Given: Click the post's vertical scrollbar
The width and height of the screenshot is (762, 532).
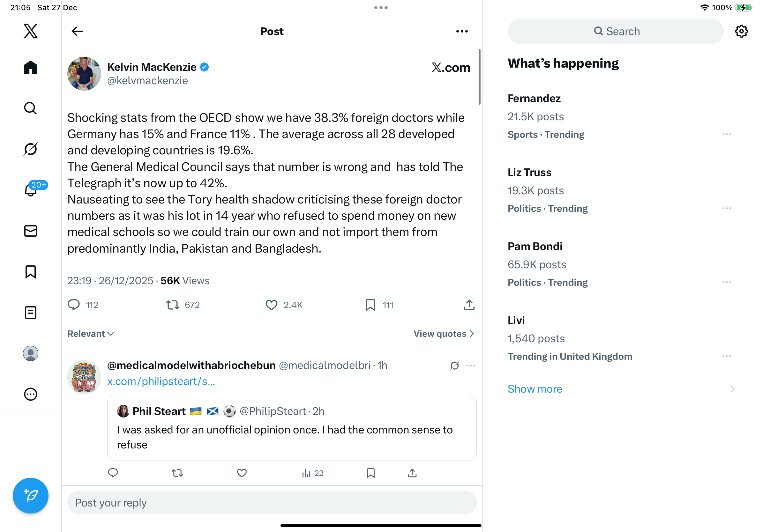Looking at the screenshot, I should pyautogui.click(x=479, y=77).
